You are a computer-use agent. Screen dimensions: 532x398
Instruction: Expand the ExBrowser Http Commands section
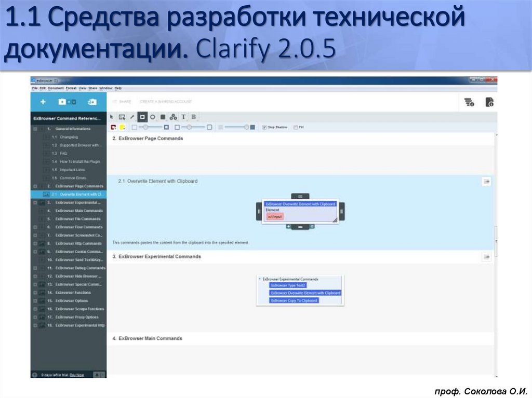pos(34,243)
